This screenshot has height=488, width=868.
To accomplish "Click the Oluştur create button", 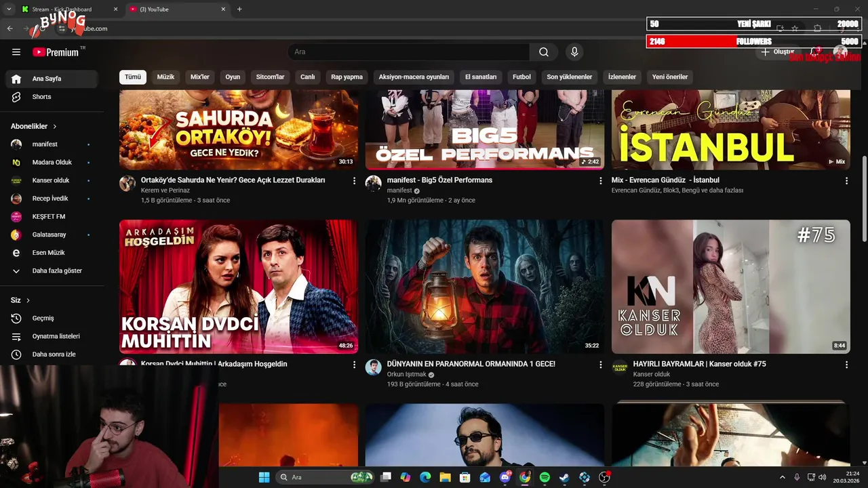I will tap(778, 52).
